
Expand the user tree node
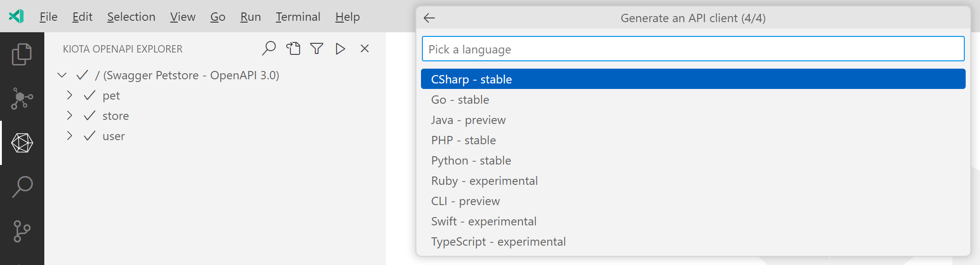[69, 136]
